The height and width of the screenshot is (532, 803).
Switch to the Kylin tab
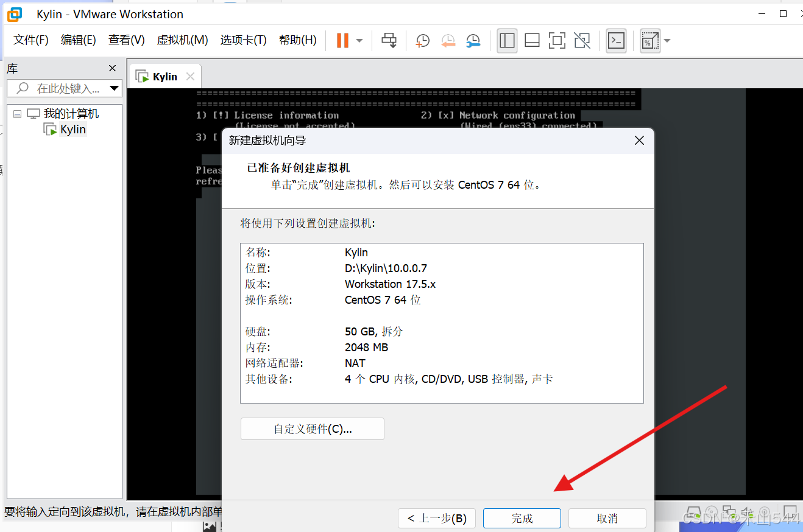point(164,77)
